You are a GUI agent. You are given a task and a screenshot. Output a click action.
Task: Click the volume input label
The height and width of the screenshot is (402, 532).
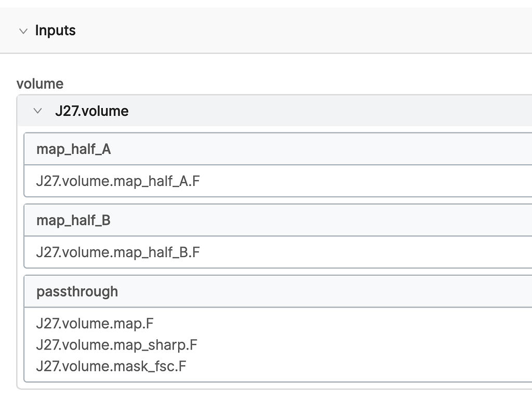[40, 84]
